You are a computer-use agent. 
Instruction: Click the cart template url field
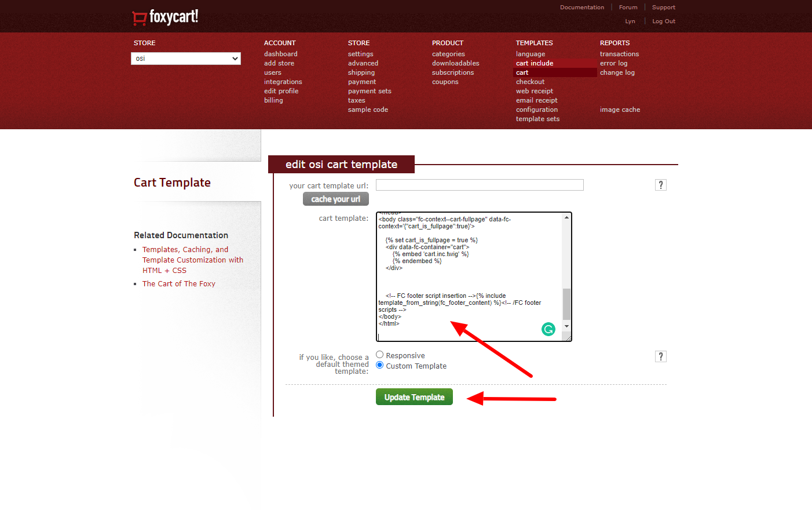point(480,185)
